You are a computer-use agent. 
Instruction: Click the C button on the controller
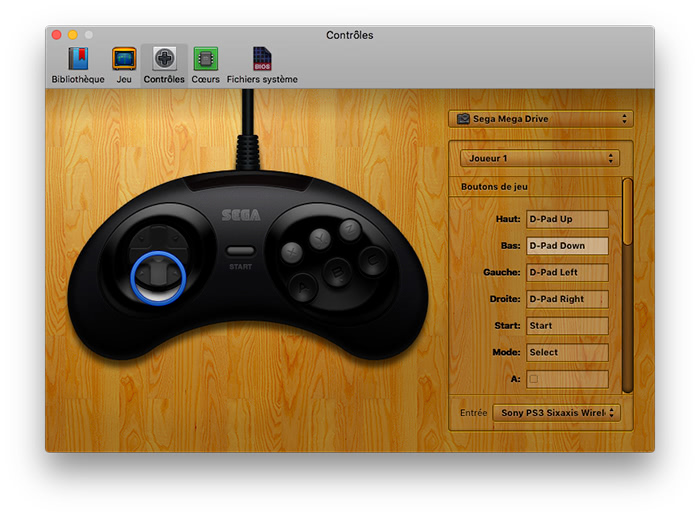click(372, 260)
